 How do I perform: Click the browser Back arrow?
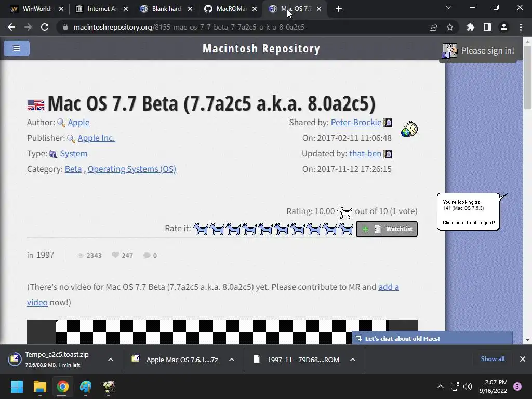pos(11,27)
